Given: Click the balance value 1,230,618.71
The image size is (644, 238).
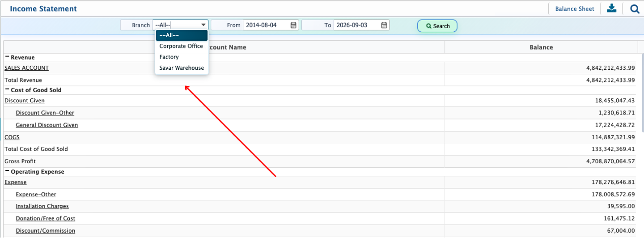Looking at the screenshot, I should click(x=617, y=113).
